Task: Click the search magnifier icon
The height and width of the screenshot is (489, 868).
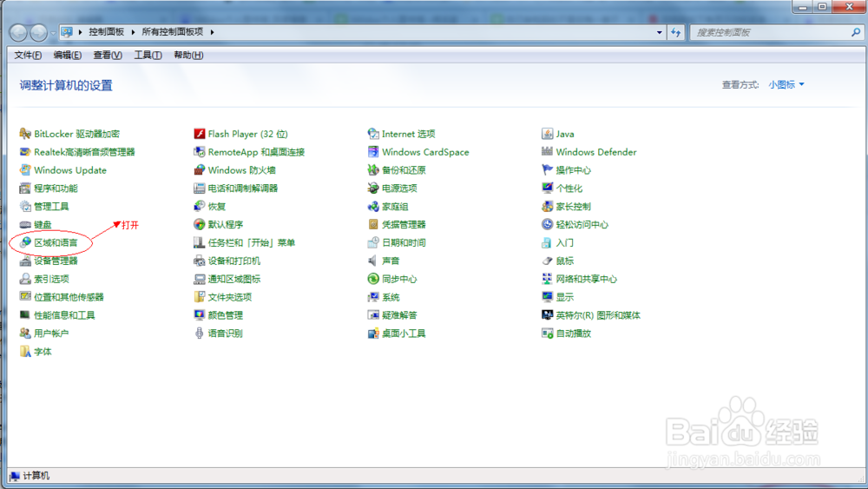Action: (x=856, y=32)
